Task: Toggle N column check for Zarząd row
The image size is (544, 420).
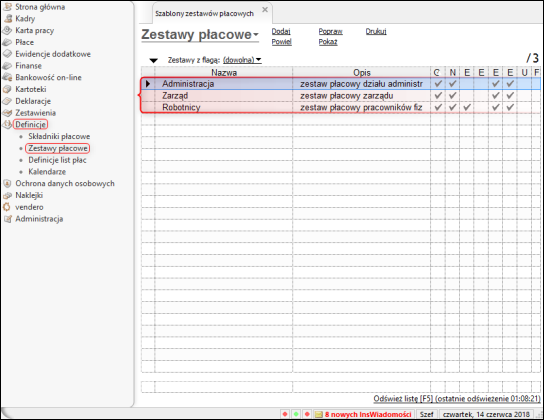Action: (x=452, y=95)
